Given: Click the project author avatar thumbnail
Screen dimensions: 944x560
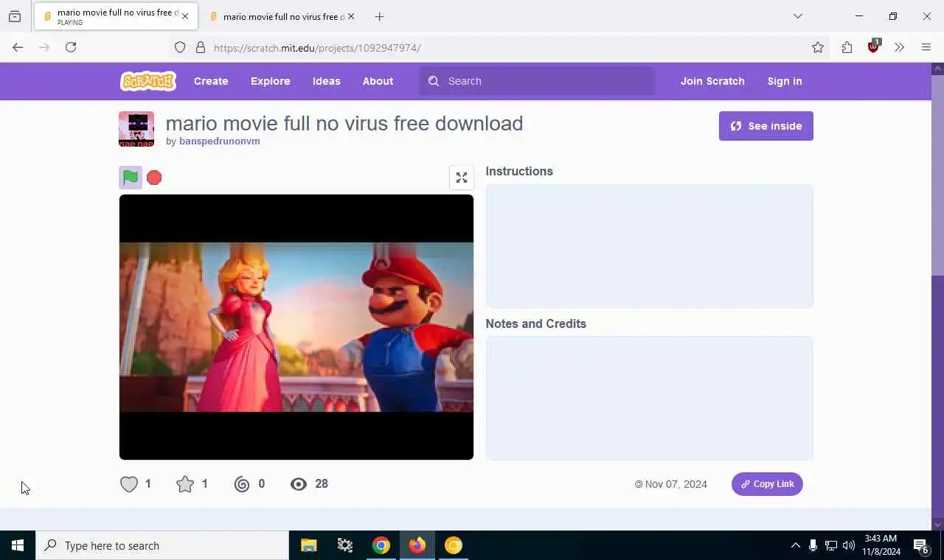Looking at the screenshot, I should coord(136,129).
